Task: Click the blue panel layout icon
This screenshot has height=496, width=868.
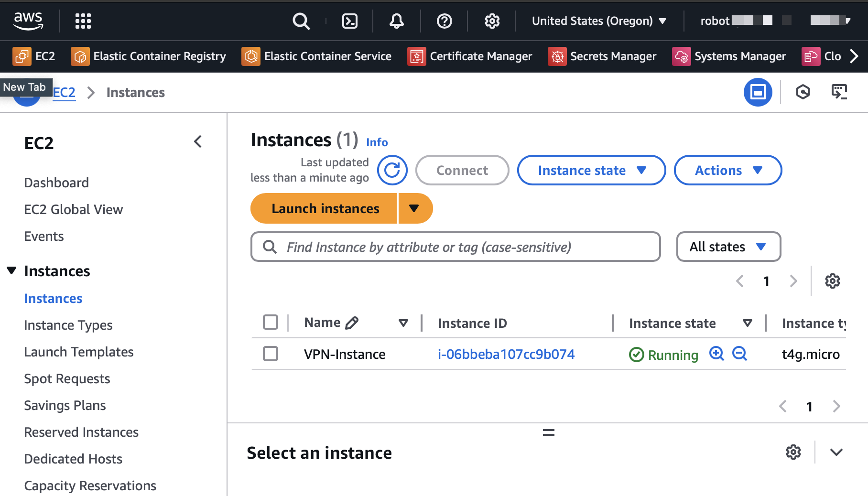Action: [x=758, y=92]
